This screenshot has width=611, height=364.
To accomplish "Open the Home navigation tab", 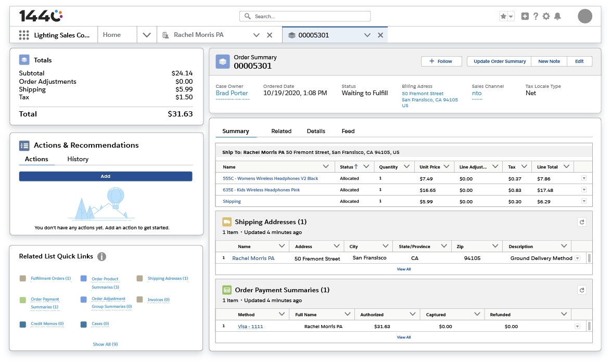I will (x=112, y=35).
